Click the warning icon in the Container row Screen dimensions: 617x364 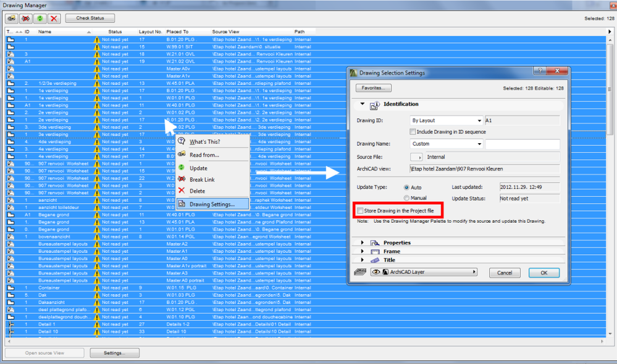pyautogui.click(x=97, y=287)
